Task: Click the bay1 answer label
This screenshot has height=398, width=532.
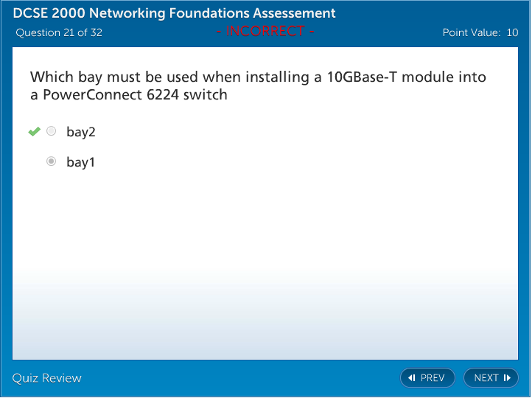Action: [x=81, y=161]
